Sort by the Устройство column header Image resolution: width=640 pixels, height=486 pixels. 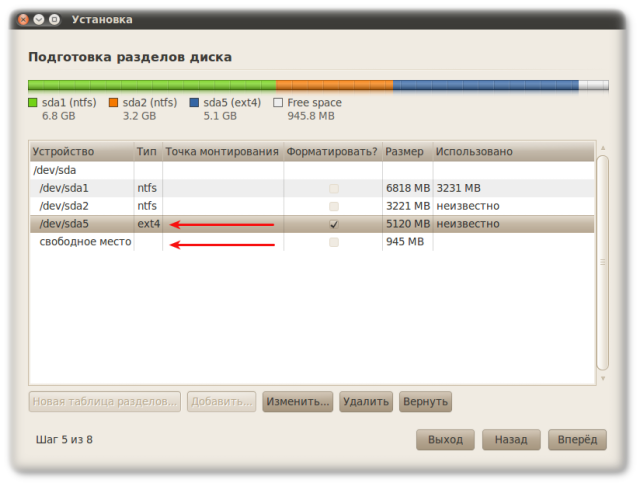(x=80, y=152)
